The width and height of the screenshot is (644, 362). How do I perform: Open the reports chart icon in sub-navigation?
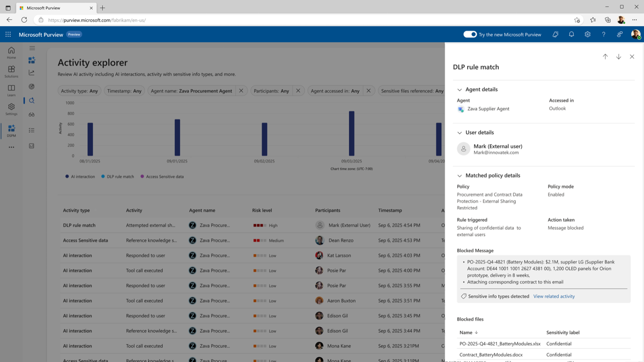[32, 73]
